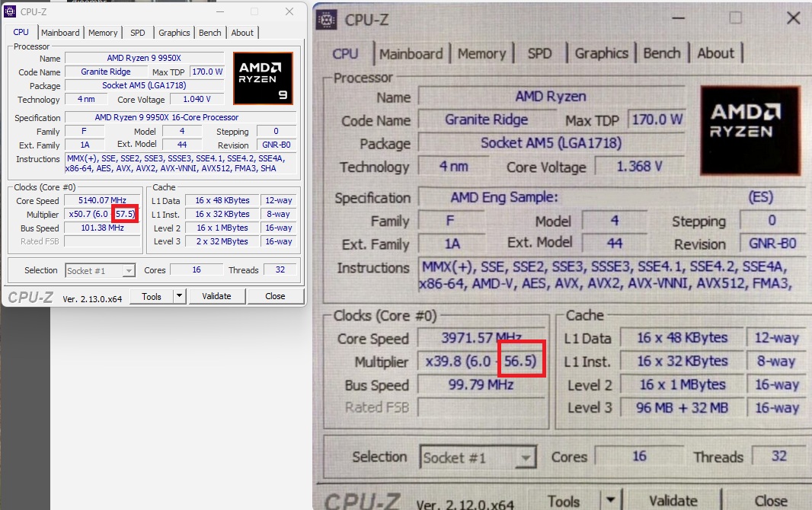
Task: Open Bench tab in left CPU-Z window
Action: [209, 33]
